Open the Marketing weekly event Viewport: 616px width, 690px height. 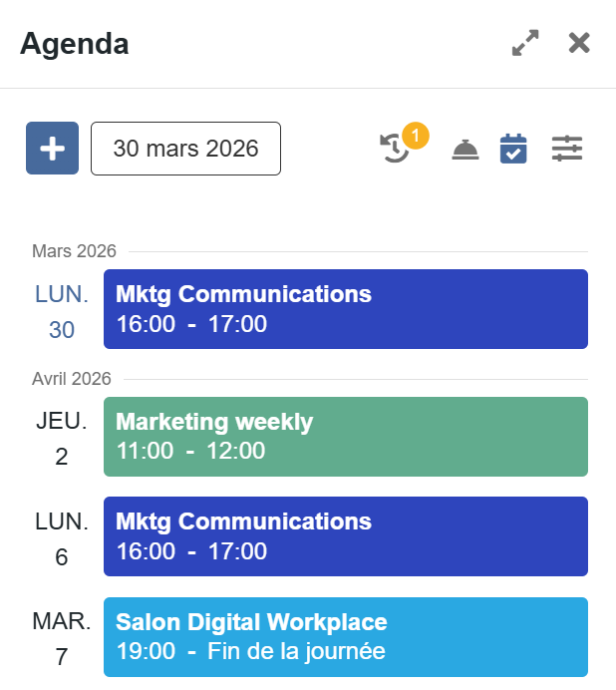(x=345, y=437)
